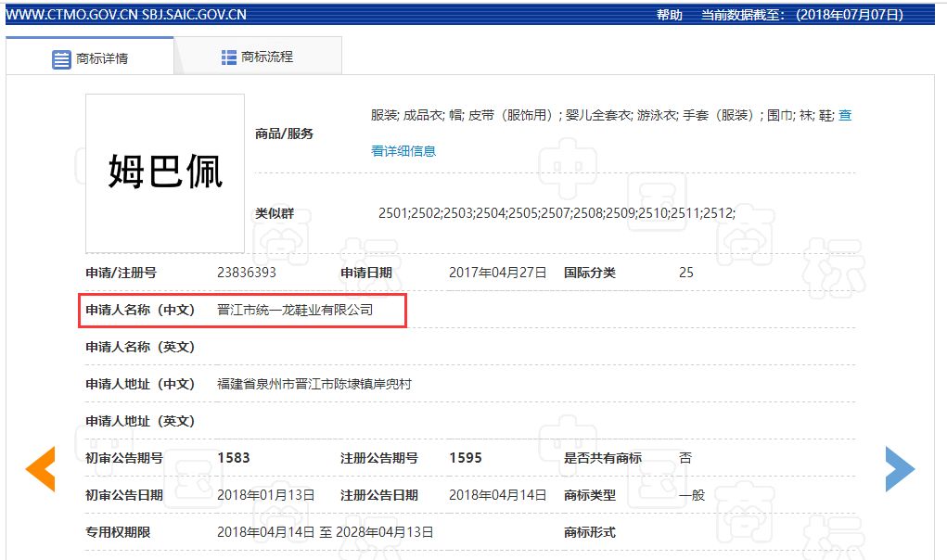Image resolution: width=947 pixels, height=560 pixels.
Task: Click the blue right arrow for next trademark
Action: pos(901,469)
